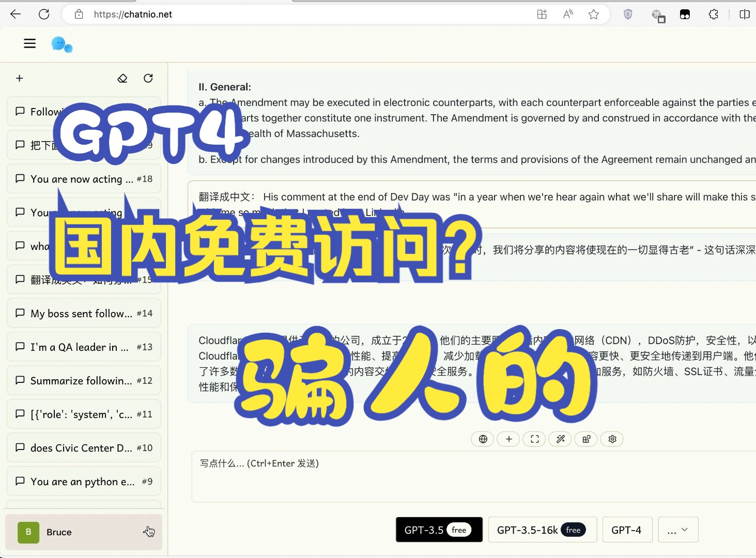Toggle the browser split screen icon
The width and height of the screenshot is (756, 558).
coord(745,14)
